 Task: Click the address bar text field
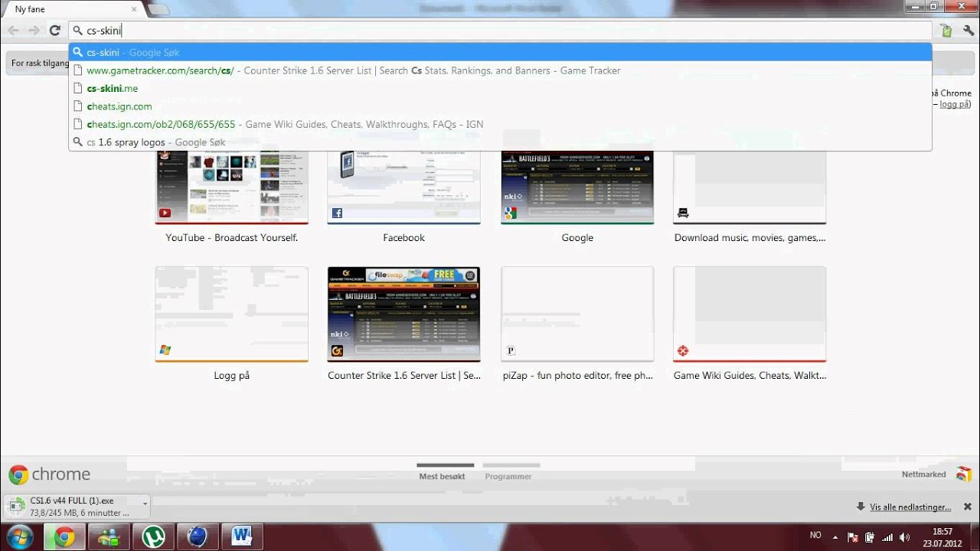point(498,31)
